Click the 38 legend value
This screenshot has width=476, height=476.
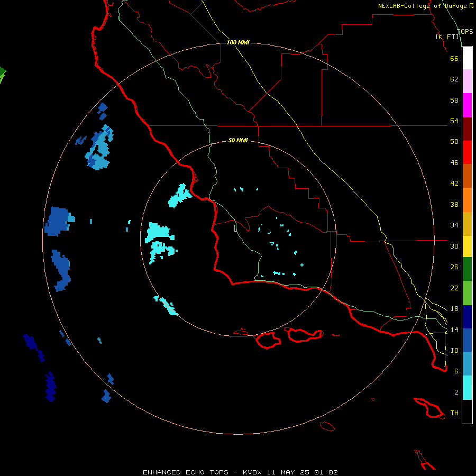coord(454,204)
